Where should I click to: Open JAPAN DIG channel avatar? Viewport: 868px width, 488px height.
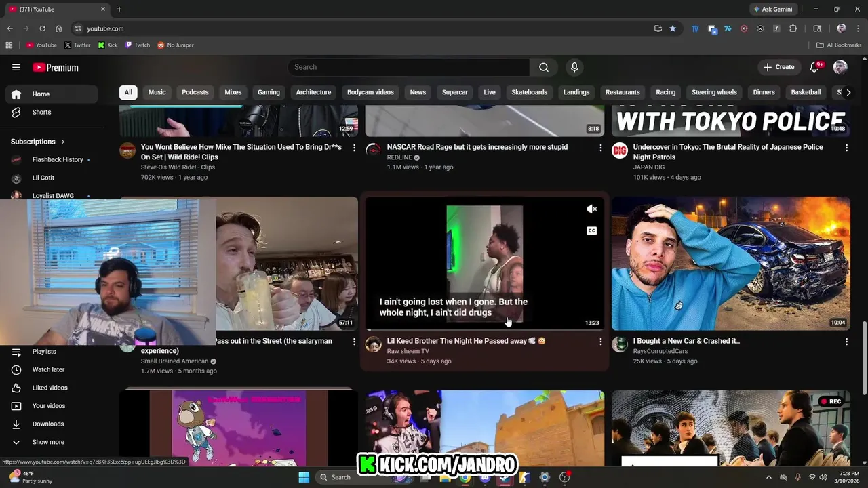[620, 150]
